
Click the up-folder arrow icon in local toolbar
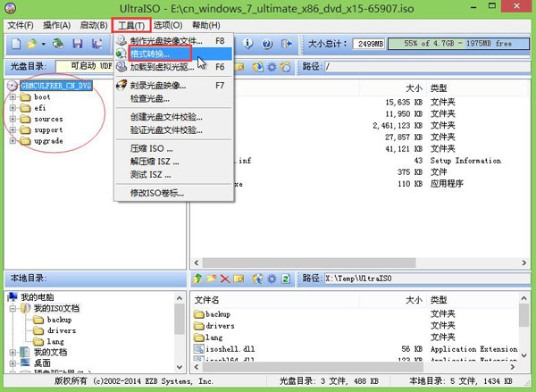click(x=197, y=279)
